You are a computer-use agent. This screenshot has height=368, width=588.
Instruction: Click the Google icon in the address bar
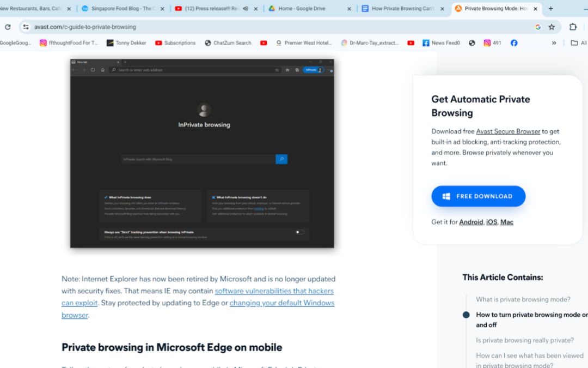537,26
